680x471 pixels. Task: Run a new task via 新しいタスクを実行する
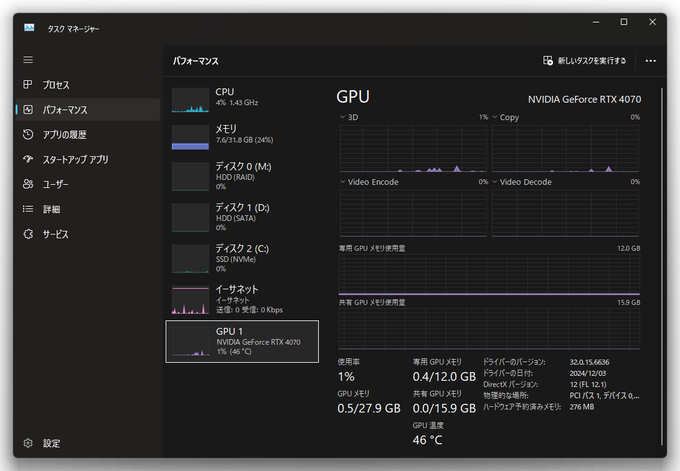584,60
